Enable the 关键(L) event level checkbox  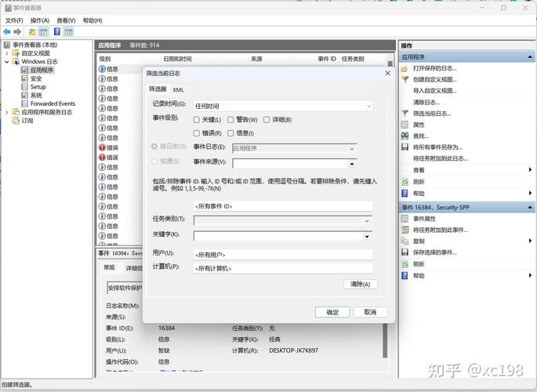[197, 120]
